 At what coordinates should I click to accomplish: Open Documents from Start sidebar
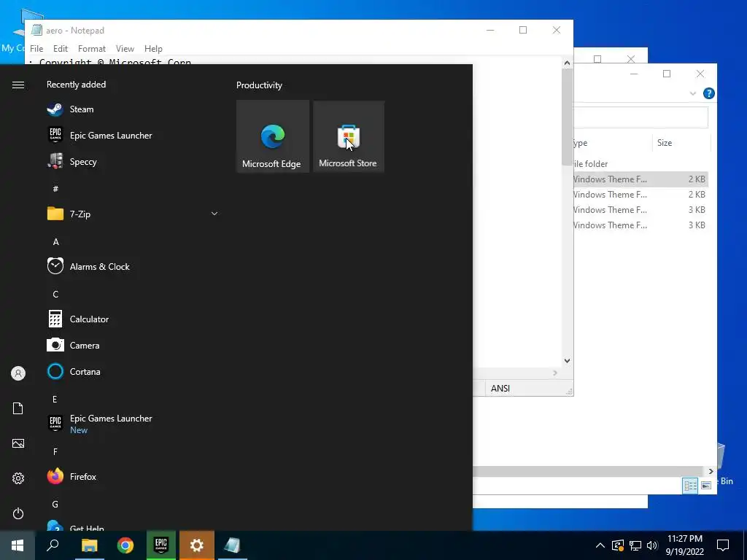[x=18, y=408]
